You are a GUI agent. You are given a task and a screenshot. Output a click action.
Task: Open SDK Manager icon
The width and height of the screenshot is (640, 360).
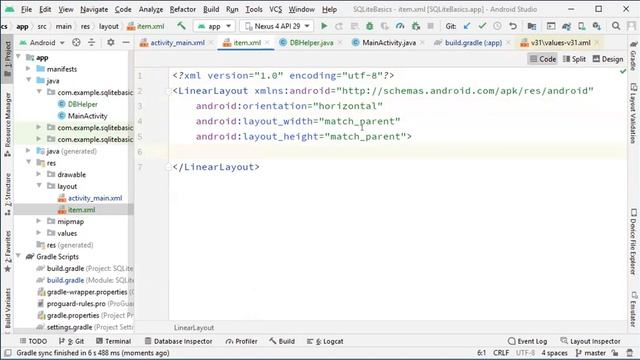click(x=597, y=26)
